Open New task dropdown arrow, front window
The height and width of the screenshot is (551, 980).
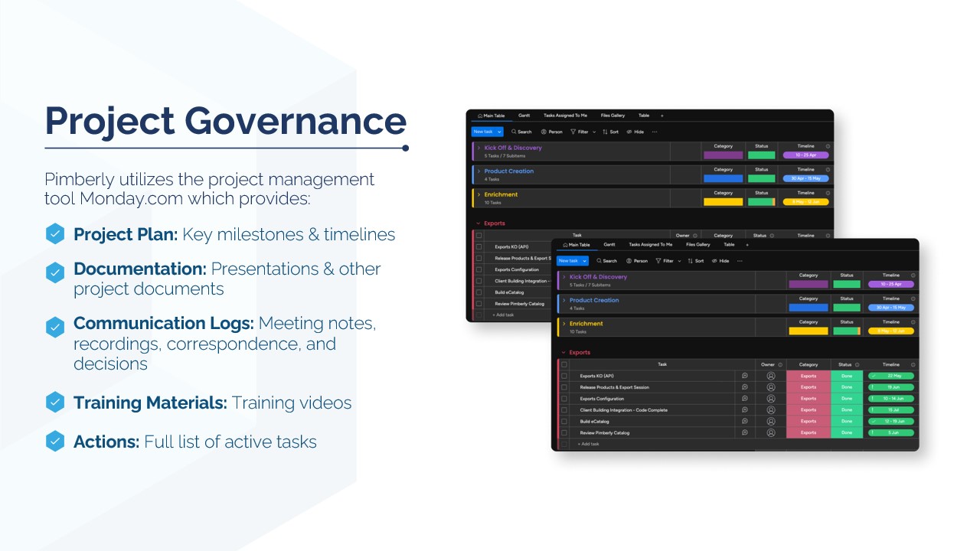pos(585,261)
